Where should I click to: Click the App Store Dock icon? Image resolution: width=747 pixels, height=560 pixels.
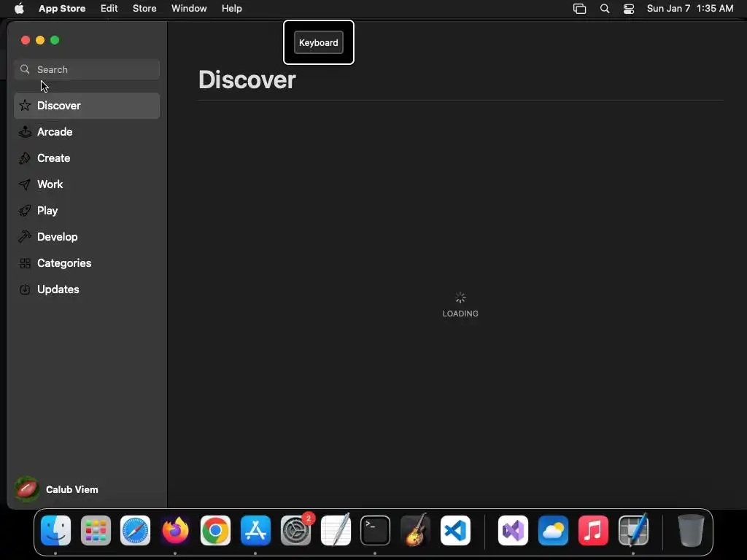point(255,531)
